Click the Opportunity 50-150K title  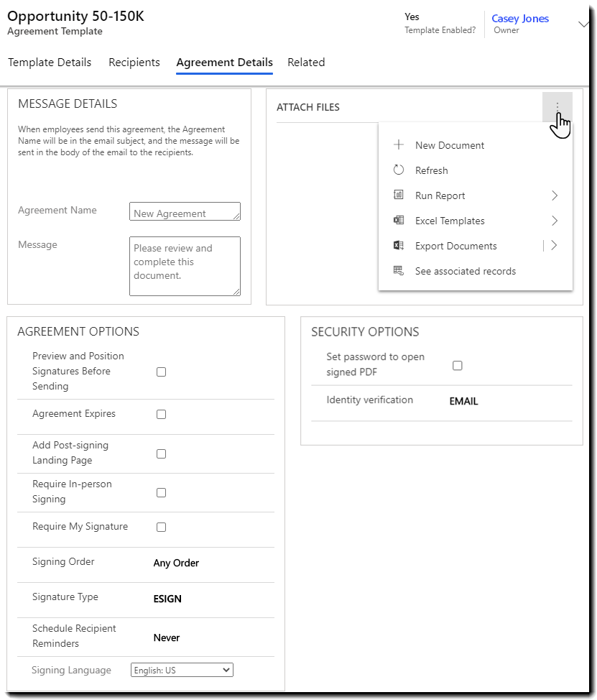[75, 16]
